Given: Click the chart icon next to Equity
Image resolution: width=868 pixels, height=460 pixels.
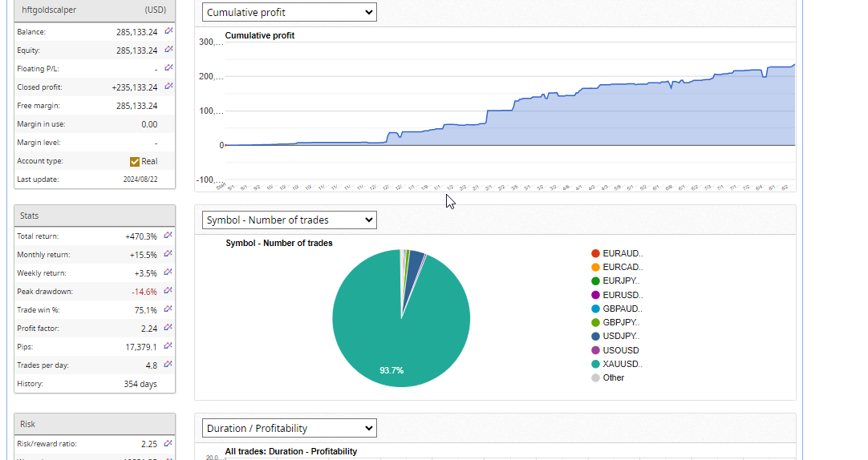Looking at the screenshot, I should pos(168,50).
